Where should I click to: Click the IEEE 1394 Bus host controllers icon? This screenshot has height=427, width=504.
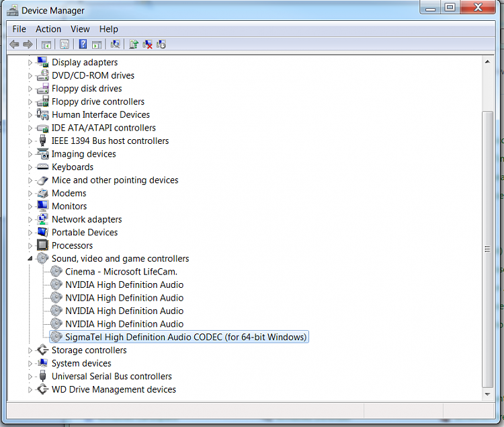[42, 141]
